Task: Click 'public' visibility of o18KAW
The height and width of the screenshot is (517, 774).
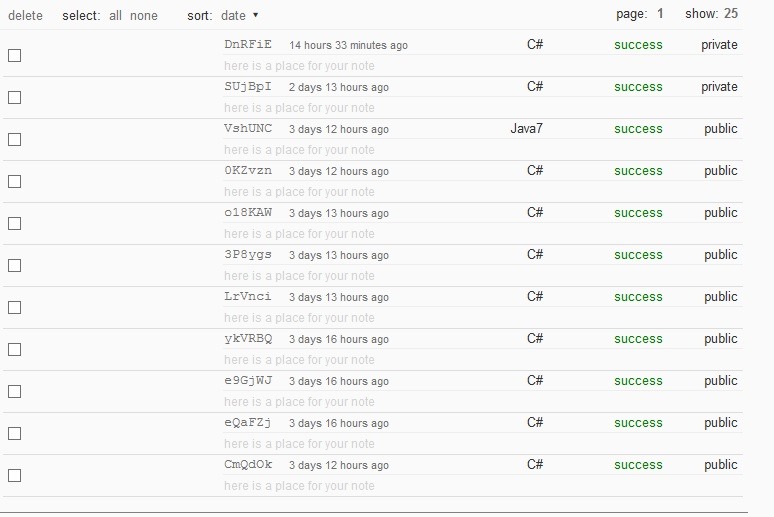Action: point(721,213)
